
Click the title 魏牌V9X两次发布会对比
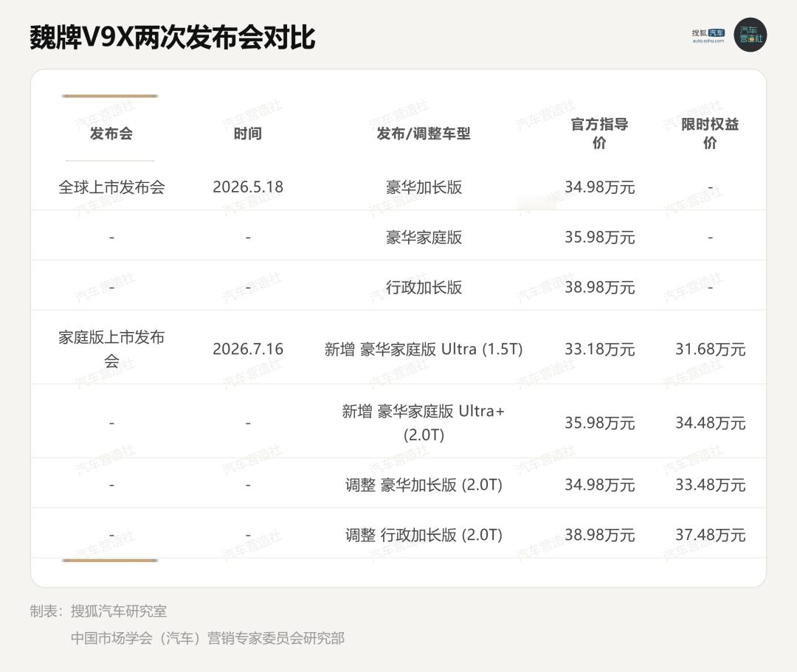[x=172, y=38]
